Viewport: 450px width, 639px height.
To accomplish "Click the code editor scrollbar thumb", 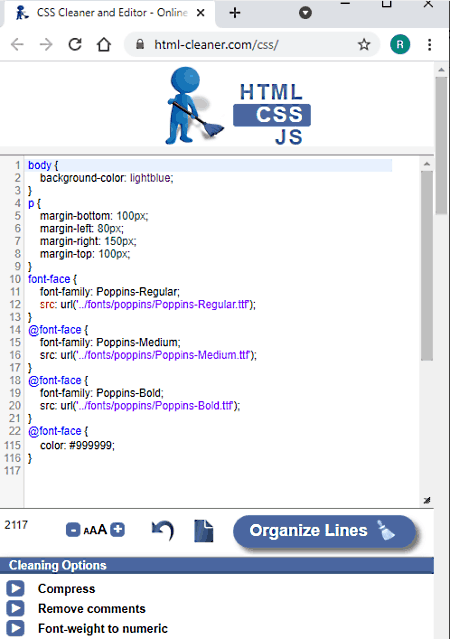I will pos(427,265).
